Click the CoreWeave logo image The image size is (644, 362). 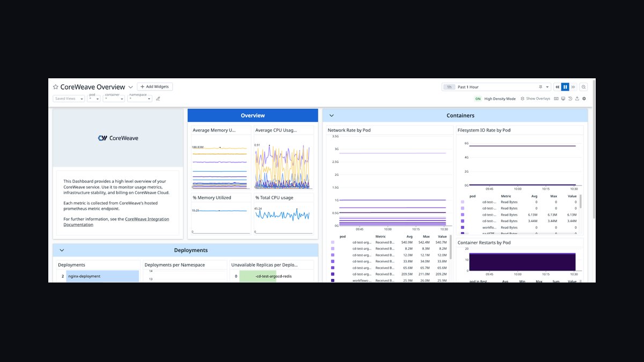(x=118, y=138)
